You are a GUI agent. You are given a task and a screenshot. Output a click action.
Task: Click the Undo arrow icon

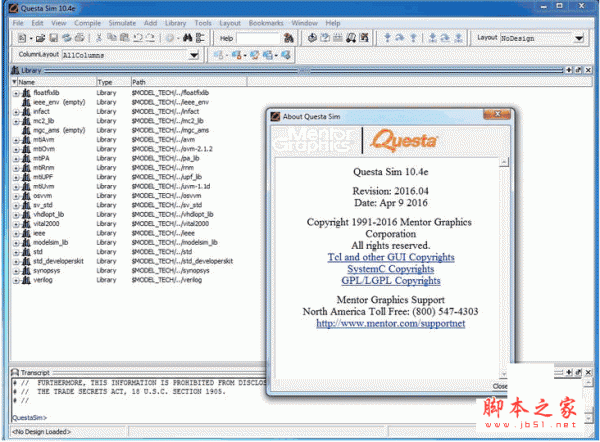pos(138,38)
